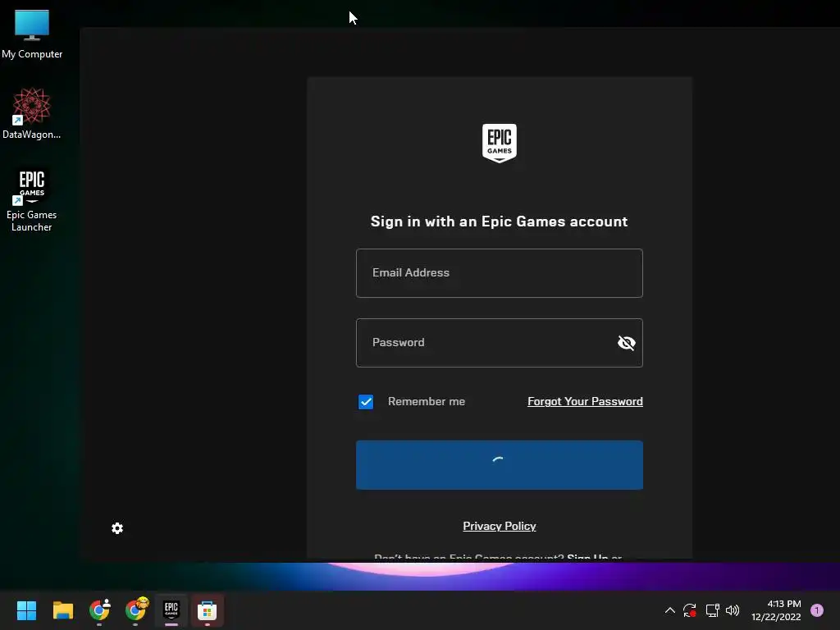This screenshot has height=630, width=840.
Task: Click the sync status tray icon
Action: pos(689,610)
